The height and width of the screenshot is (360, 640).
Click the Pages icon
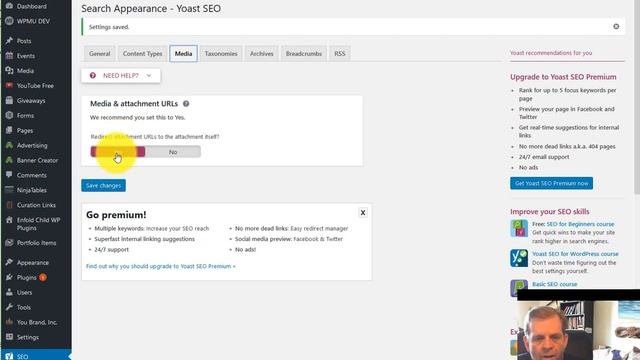click(9, 130)
